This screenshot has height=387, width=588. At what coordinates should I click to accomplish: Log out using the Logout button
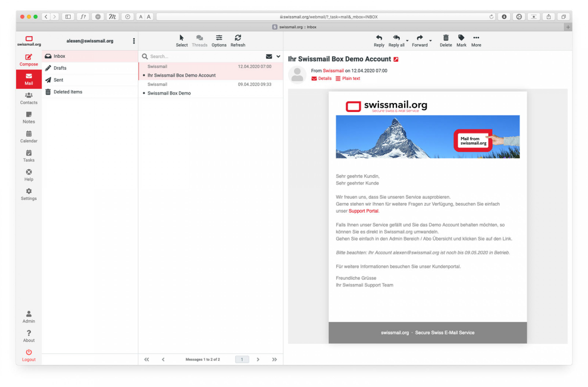(x=29, y=355)
